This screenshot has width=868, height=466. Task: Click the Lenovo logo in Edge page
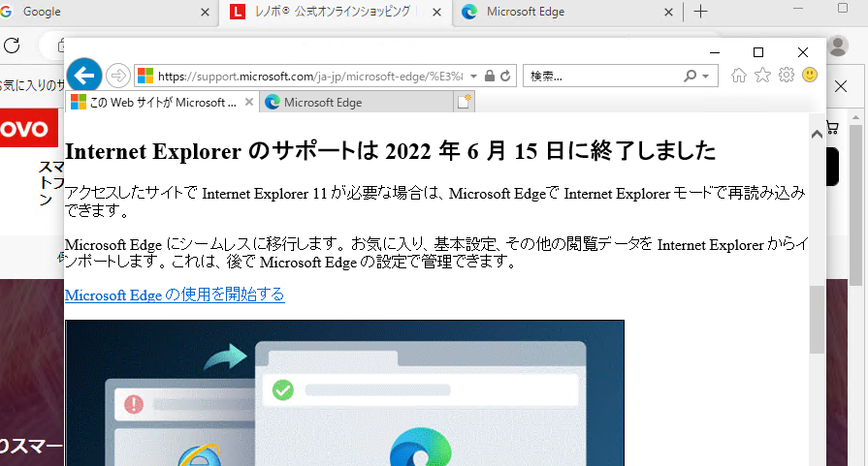coord(29,128)
